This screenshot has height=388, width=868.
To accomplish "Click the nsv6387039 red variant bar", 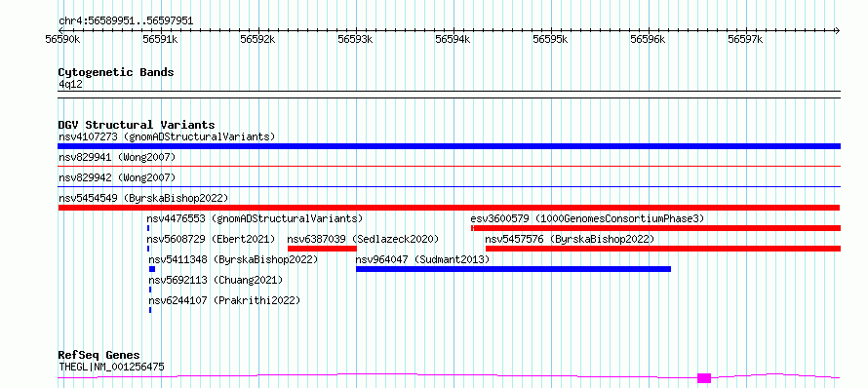I will pos(322,249).
